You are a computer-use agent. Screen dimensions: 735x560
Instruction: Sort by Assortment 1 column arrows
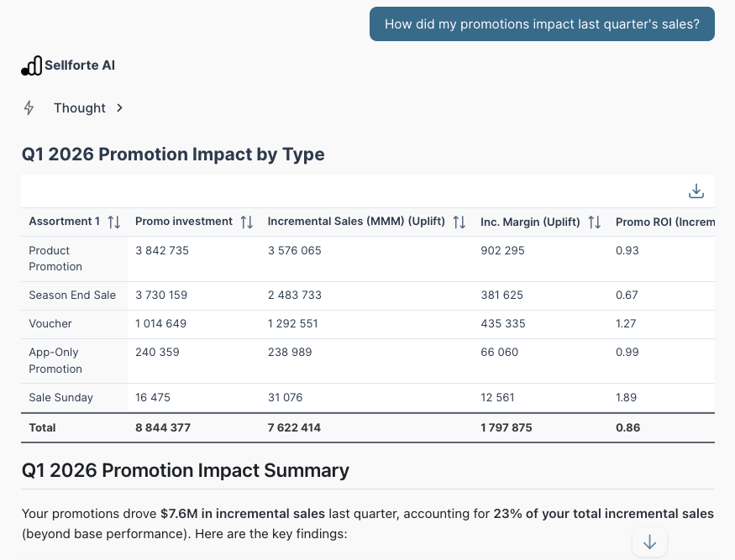114,222
